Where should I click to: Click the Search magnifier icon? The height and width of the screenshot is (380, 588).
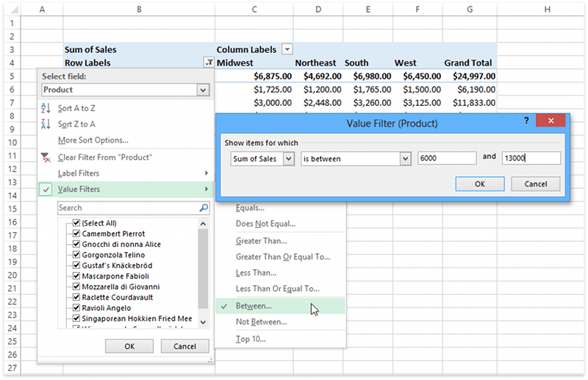[204, 207]
